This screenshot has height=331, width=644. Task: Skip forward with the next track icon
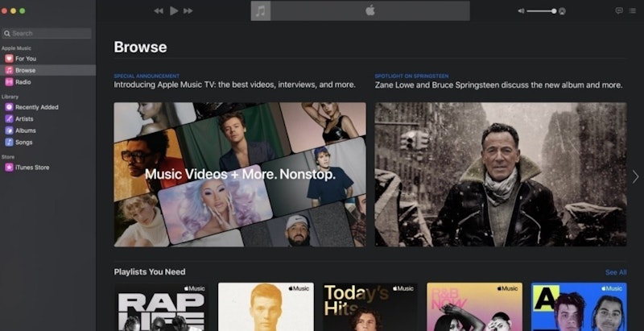(x=188, y=11)
